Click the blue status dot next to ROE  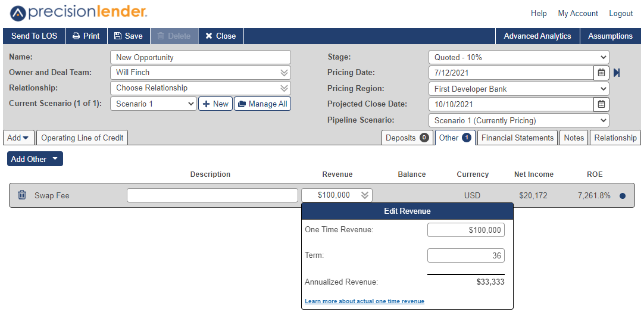(x=622, y=196)
